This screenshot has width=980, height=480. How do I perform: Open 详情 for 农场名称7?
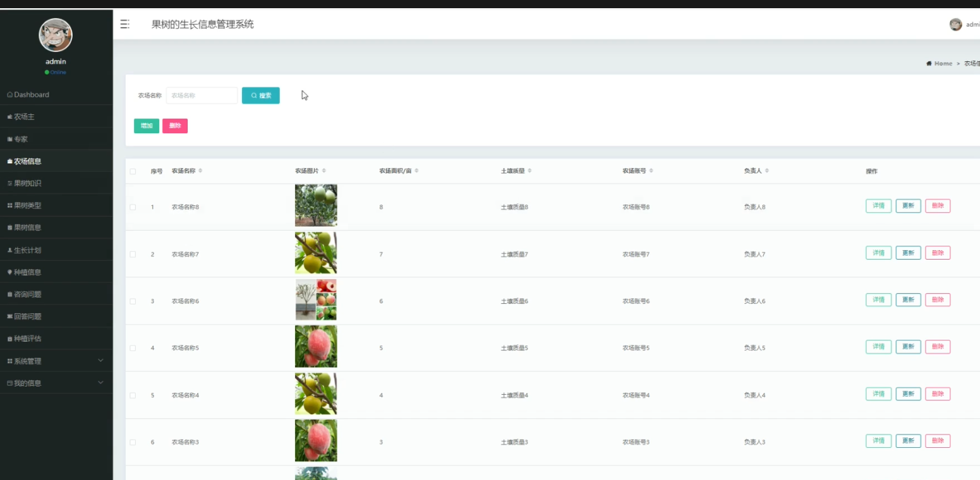point(878,253)
